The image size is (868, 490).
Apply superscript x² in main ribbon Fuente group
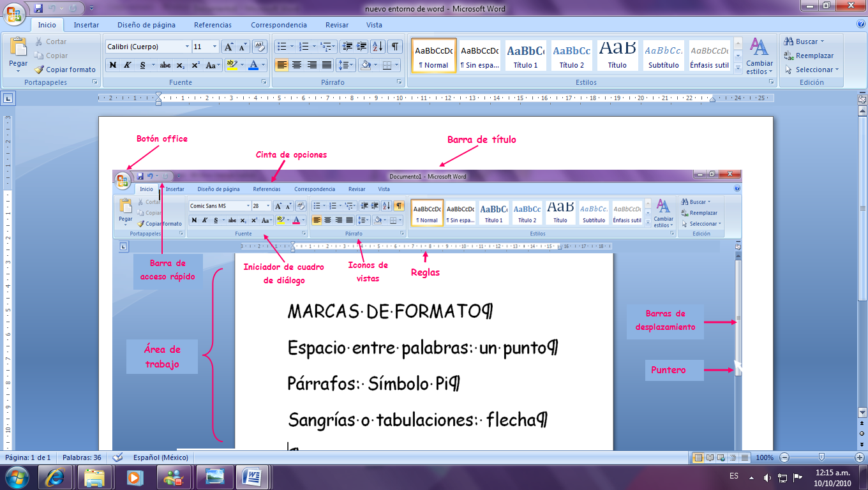coord(195,65)
